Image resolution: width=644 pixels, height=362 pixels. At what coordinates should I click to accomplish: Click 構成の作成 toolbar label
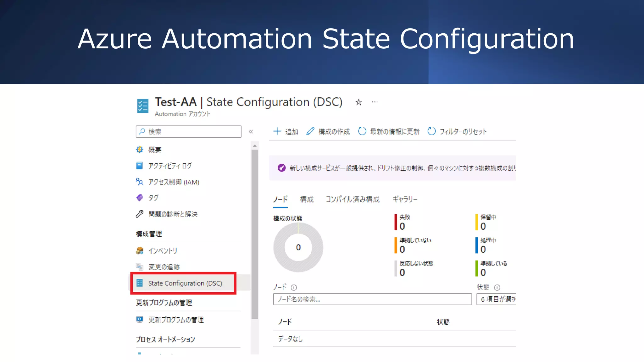pyautogui.click(x=334, y=132)
